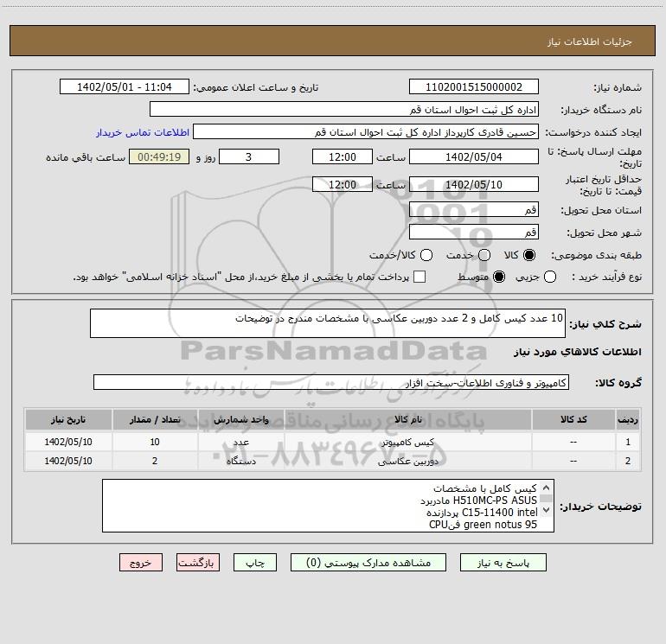Click the request creator name field
The image size is (666, 644).
(366, 132)
